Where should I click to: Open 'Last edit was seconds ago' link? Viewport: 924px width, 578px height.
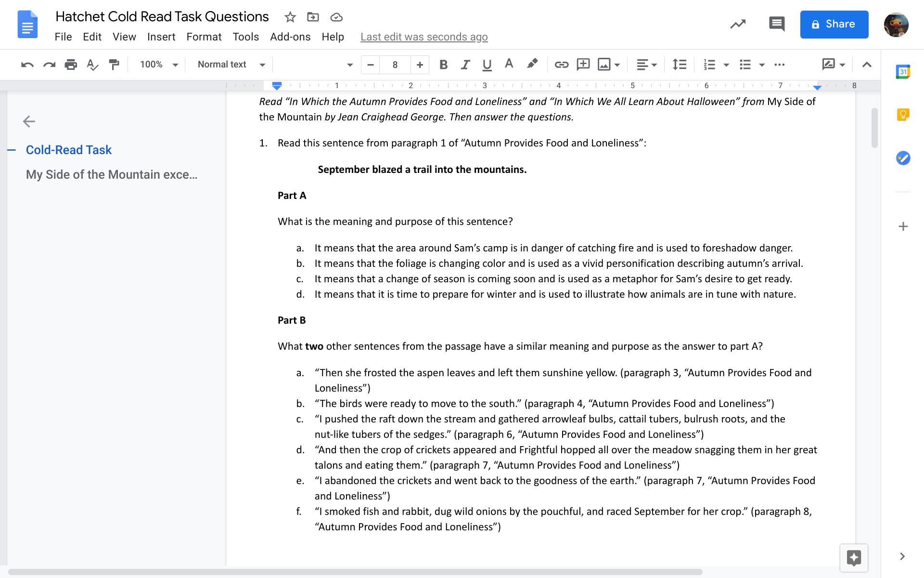click(x=423, y=37)
